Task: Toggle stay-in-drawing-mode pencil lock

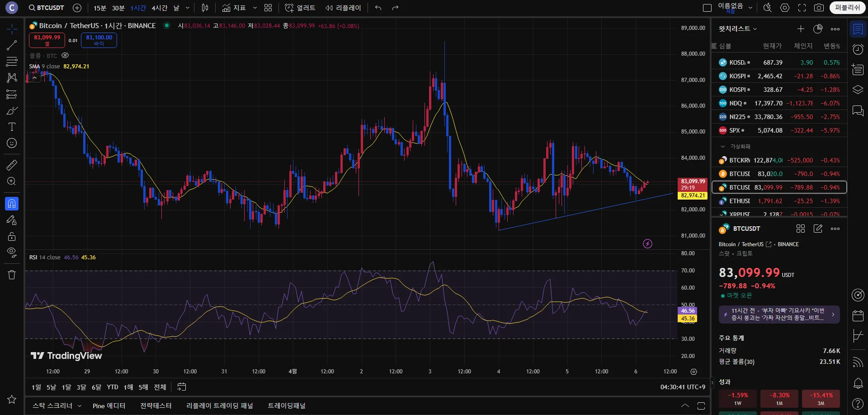Action: (12, 220)
